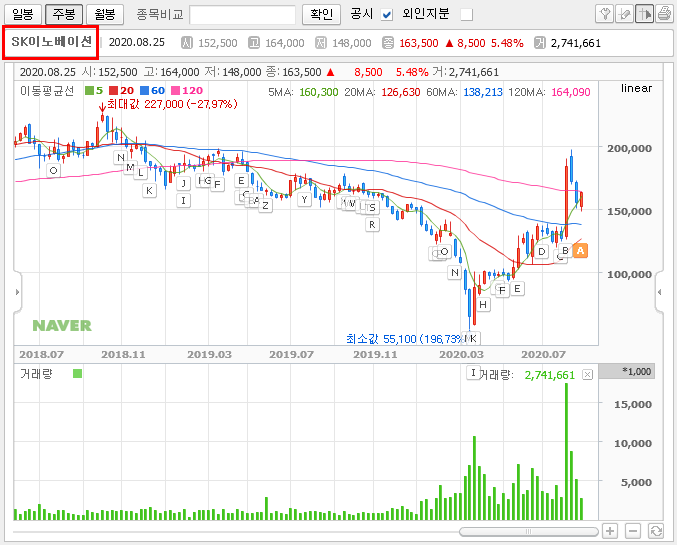Click the 저 (low price) icon
The height and width of the screenshot is (545, 677).
pos(321,43)
